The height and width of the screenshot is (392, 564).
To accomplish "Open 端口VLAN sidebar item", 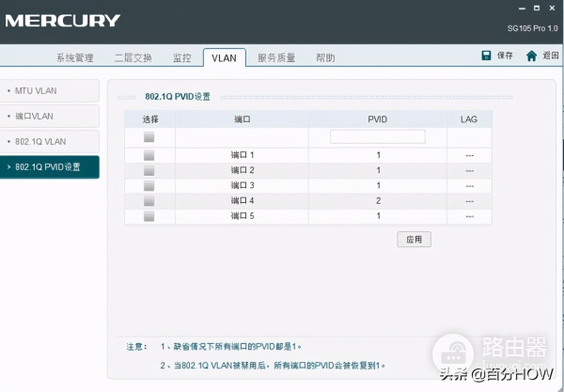I will [x=52, y=117].
